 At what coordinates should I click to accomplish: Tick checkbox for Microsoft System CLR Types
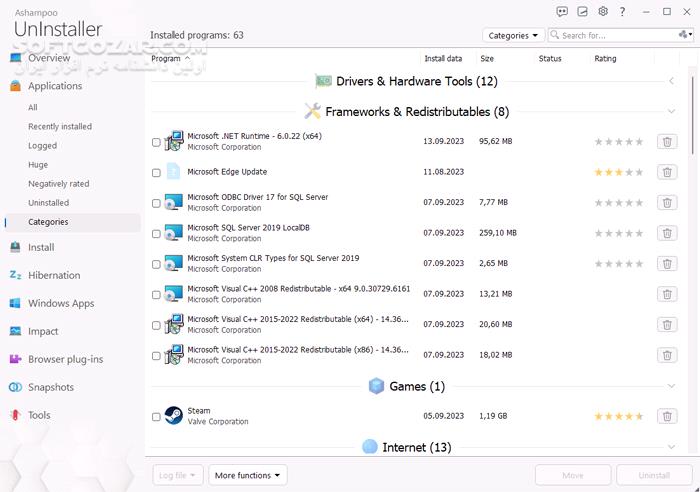(156, 264)
